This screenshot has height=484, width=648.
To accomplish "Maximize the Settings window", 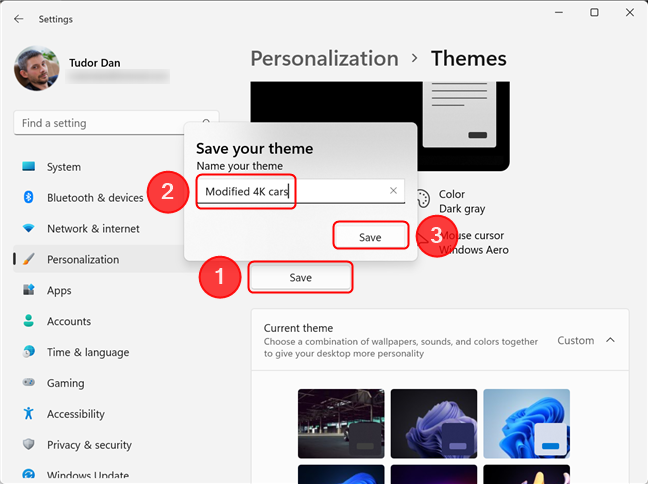I will click(594, 12).
